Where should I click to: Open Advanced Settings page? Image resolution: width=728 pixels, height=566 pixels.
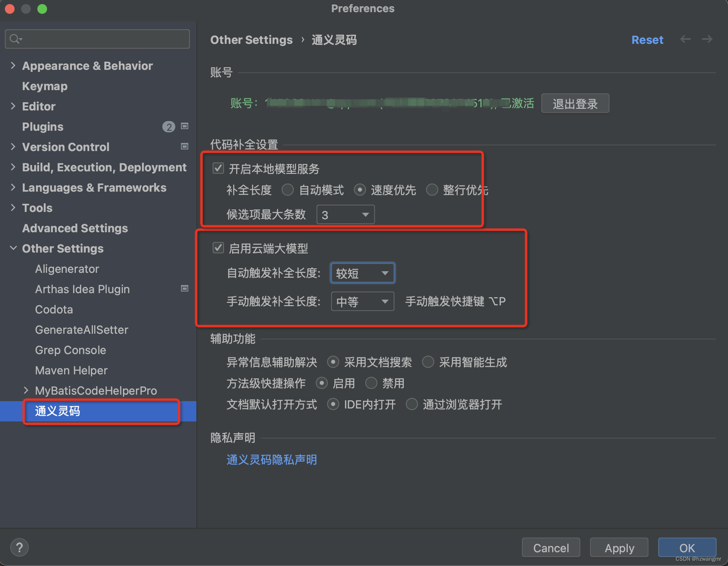75,228
